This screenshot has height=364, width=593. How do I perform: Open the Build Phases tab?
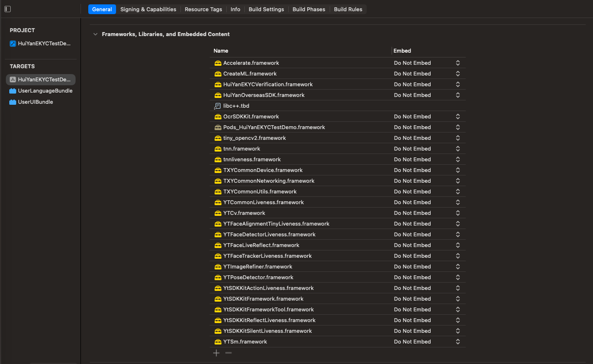click(309, 9)
